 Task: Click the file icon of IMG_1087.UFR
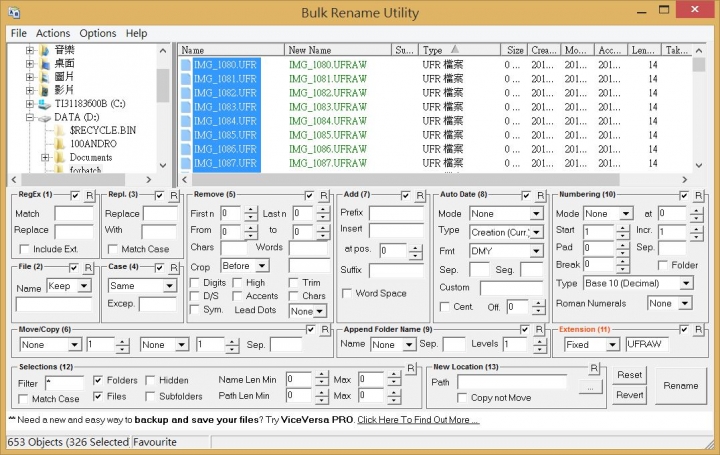click(186, 163)
